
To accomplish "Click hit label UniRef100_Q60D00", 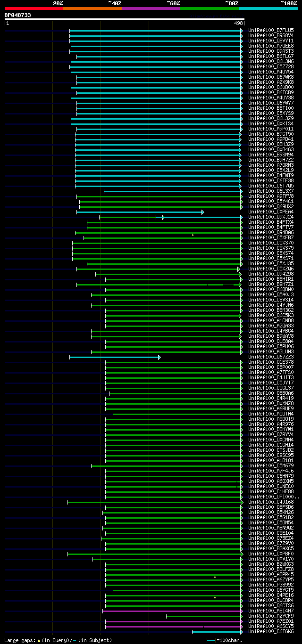I will 271,88.
